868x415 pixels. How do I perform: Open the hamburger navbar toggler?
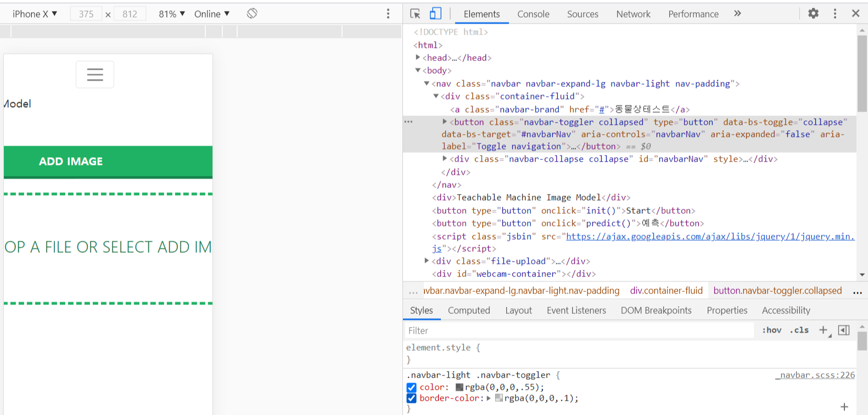[95, 75]
